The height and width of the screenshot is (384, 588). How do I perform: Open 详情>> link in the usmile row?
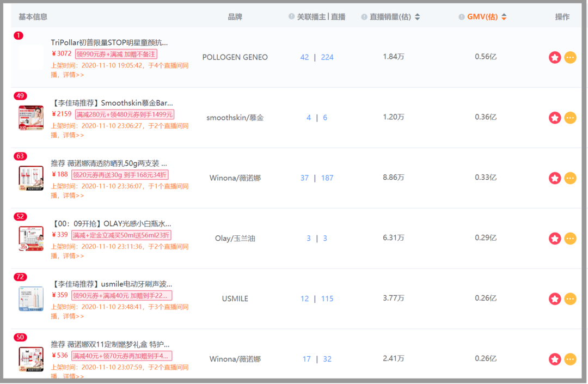pos(73,316)
